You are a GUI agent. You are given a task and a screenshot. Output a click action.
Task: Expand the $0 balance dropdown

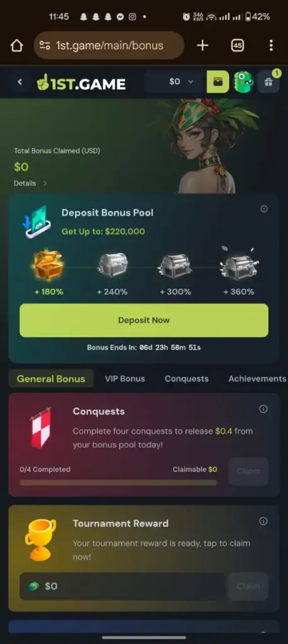(x=181, y=82)
